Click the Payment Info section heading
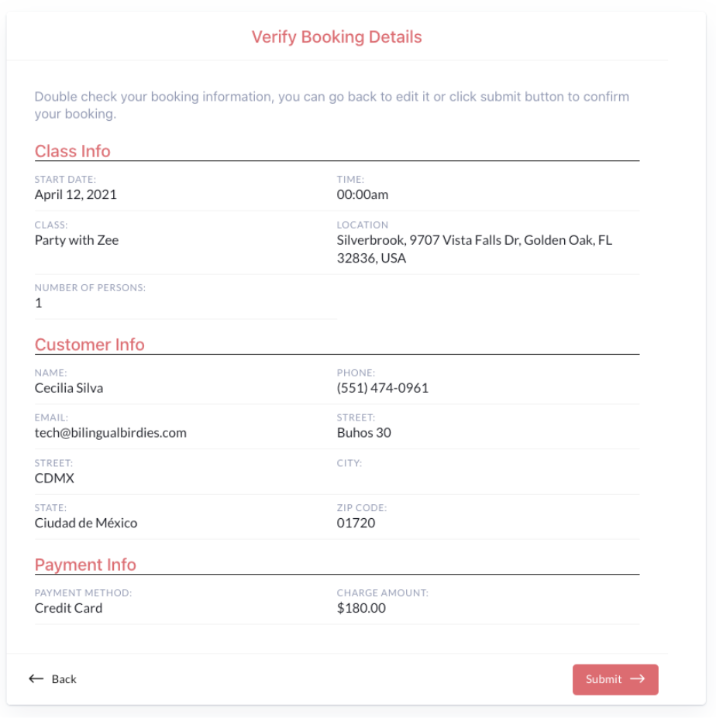This screenshot has width=716, height=728. click(85, 565)
